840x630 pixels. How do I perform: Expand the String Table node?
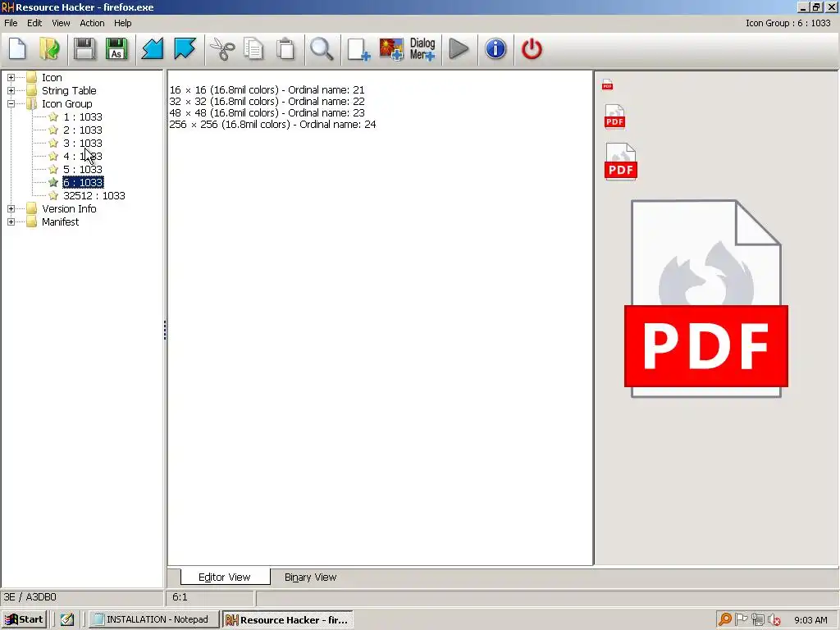[x=11, y=90]
